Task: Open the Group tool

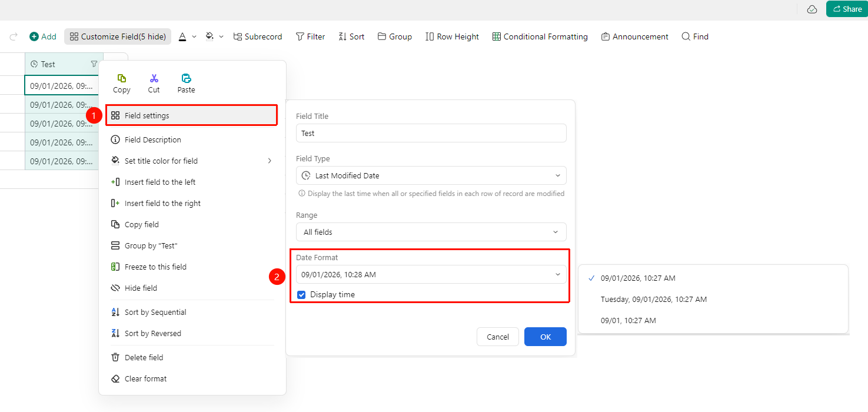Action: point(395,36)
